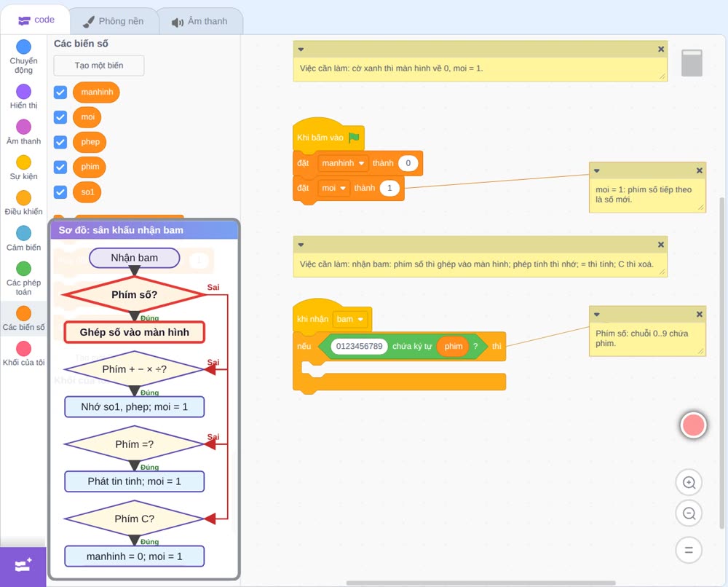This screenshot has width=728, height=587.
Task: Select the Các phép toán category
Action: tap(24, 279)
